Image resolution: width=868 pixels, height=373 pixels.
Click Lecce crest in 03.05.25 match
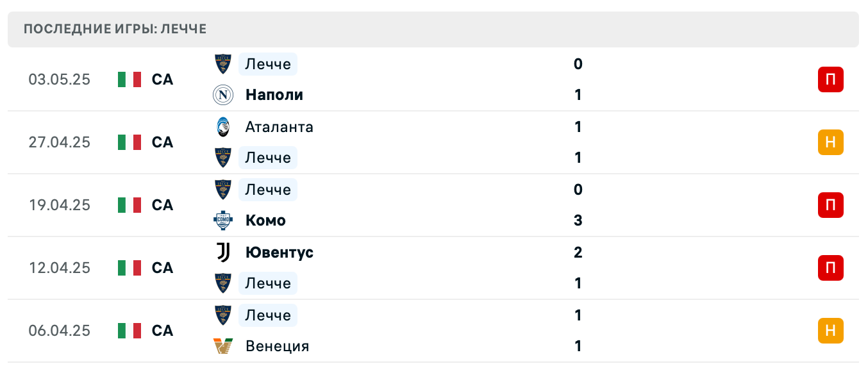coord(222,64)
